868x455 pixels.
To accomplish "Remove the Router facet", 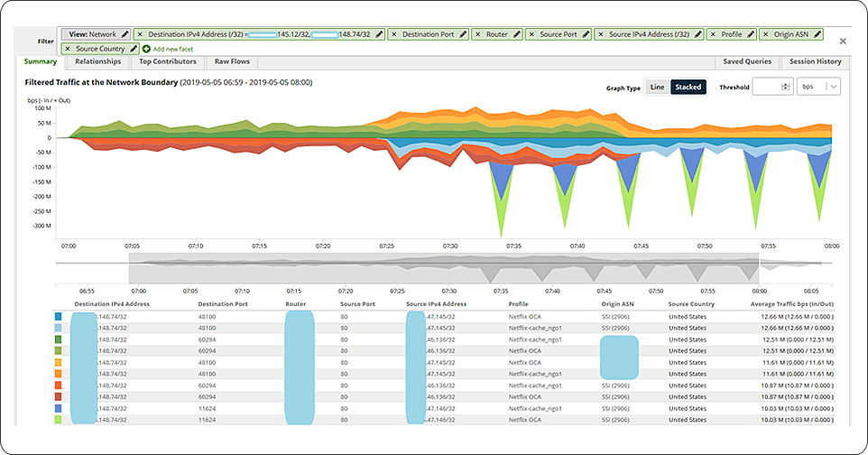I will click(x=477, y=34).
